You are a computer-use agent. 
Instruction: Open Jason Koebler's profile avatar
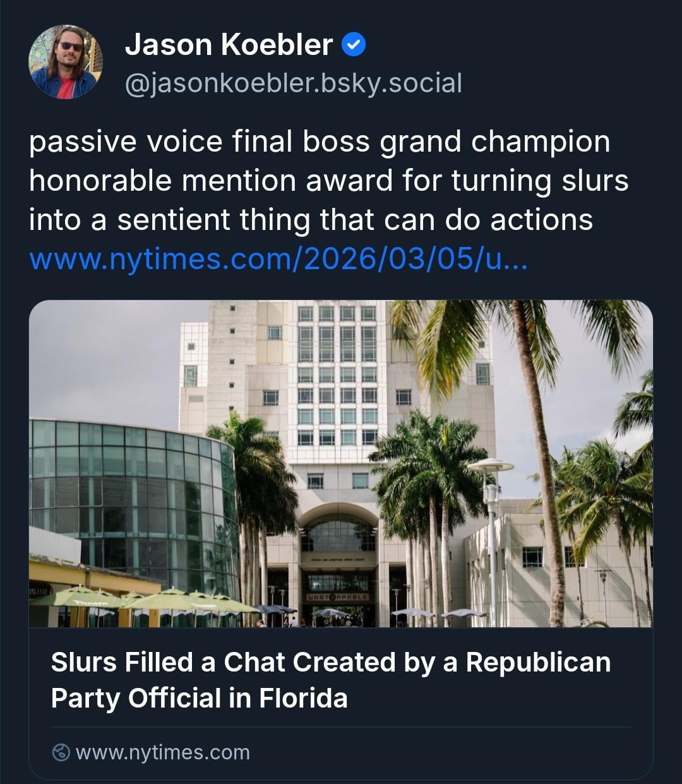[65, 62]
